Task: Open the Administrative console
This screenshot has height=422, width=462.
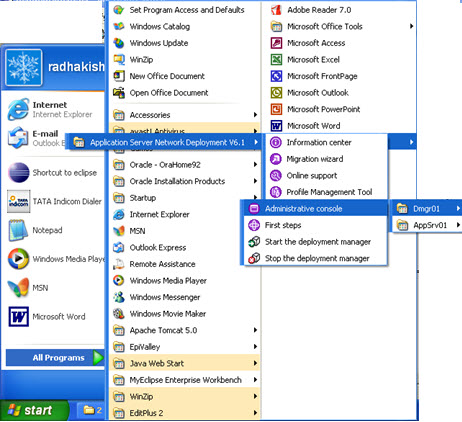Action: click(x=315, y=209)
